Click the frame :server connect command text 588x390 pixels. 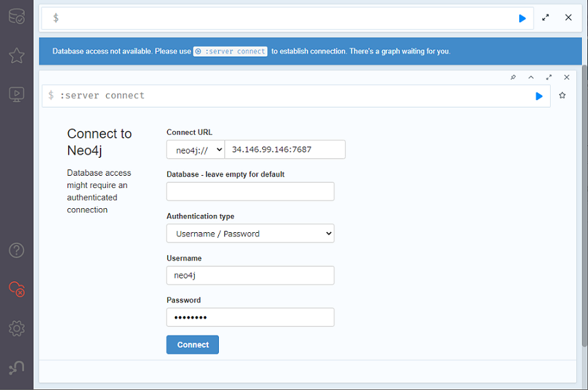pos(102,96)
